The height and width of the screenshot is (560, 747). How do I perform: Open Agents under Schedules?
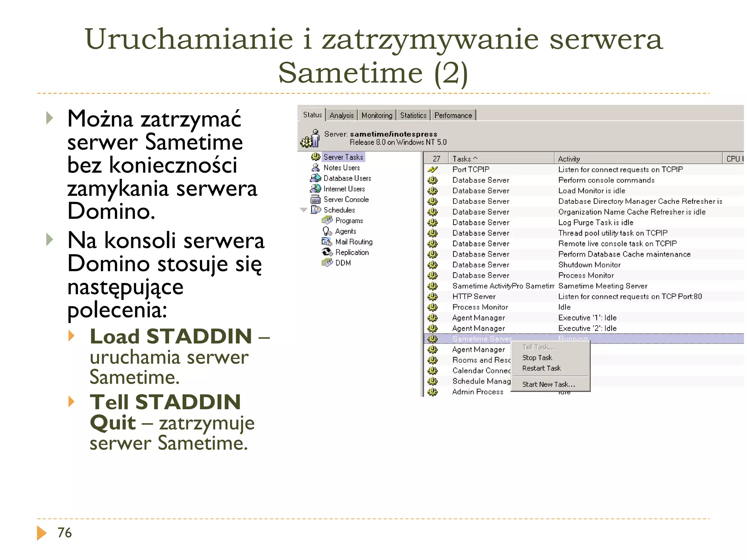click(x=345, y=231)
